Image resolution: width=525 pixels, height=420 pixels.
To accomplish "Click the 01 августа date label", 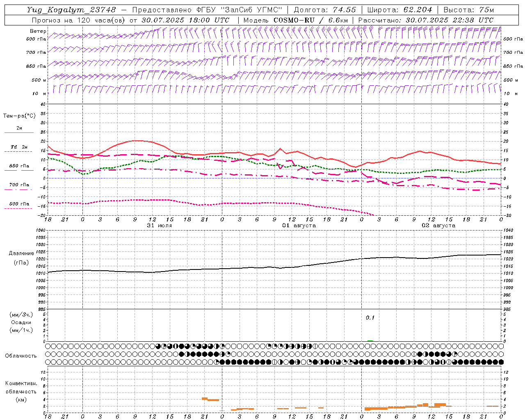I will [299, 226].
